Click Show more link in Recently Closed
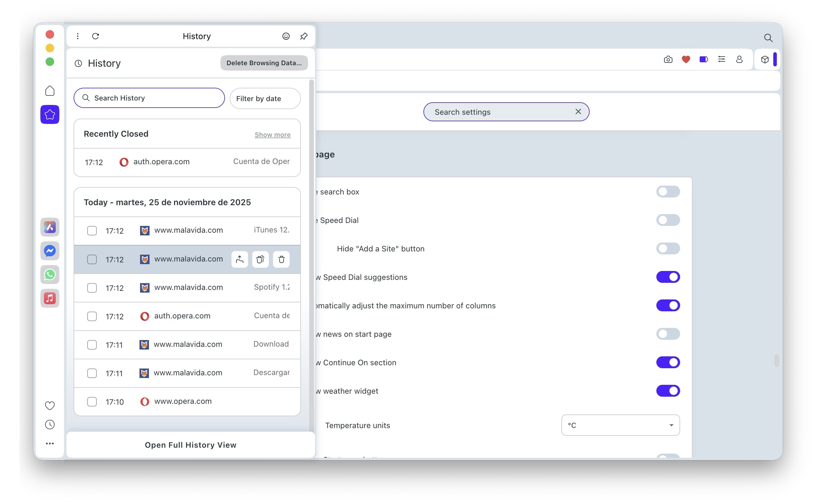Screen dimensions: 816x504 pyautogui.click(x=272, y=135)
